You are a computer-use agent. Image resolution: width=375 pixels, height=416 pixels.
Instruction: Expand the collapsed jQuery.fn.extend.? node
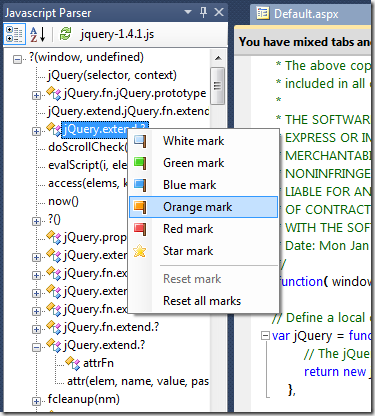(x=36, y=329)
